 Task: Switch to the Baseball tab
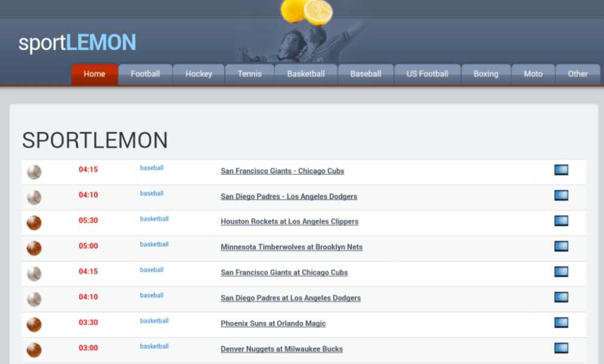365,74
